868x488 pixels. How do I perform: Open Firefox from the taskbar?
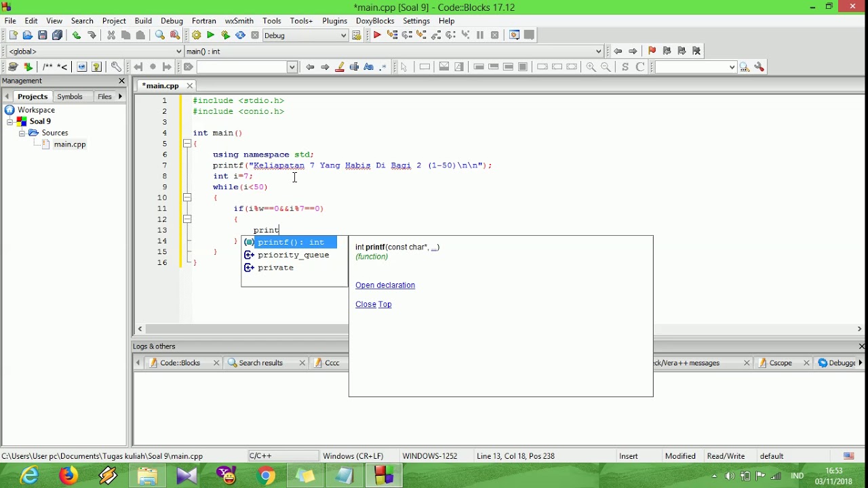coord(68,476)
